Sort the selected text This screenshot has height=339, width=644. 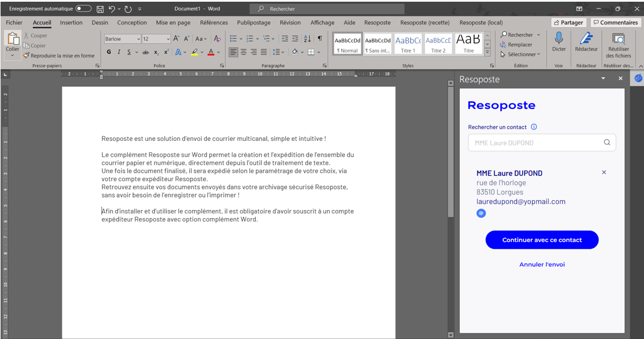pyautogui.click(x=307, y=39)
